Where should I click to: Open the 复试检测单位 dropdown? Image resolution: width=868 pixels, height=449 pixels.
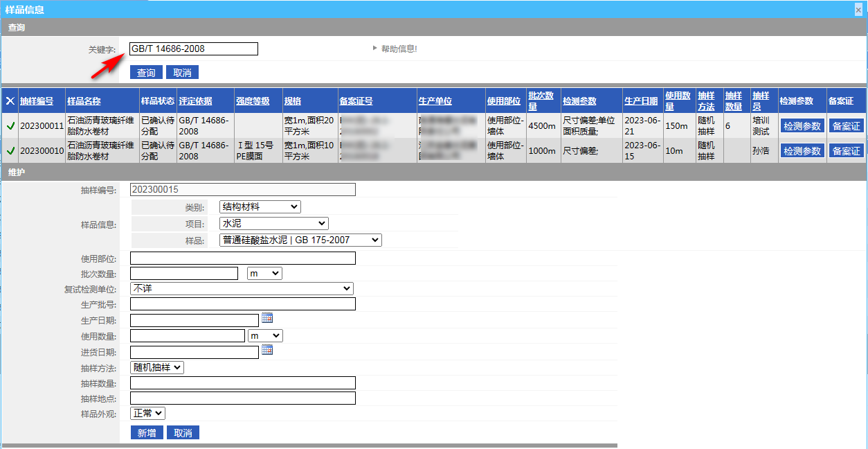pyautogui.click(x=242, y=288)
